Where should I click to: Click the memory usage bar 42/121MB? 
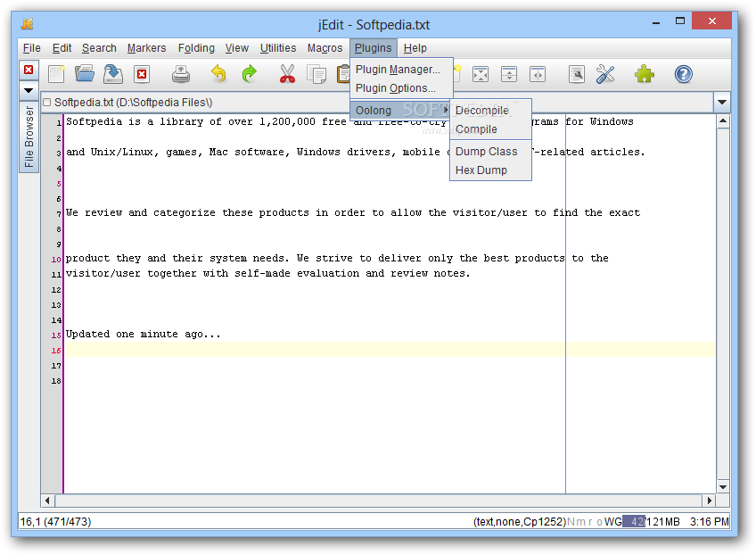(x=651, y=522)
